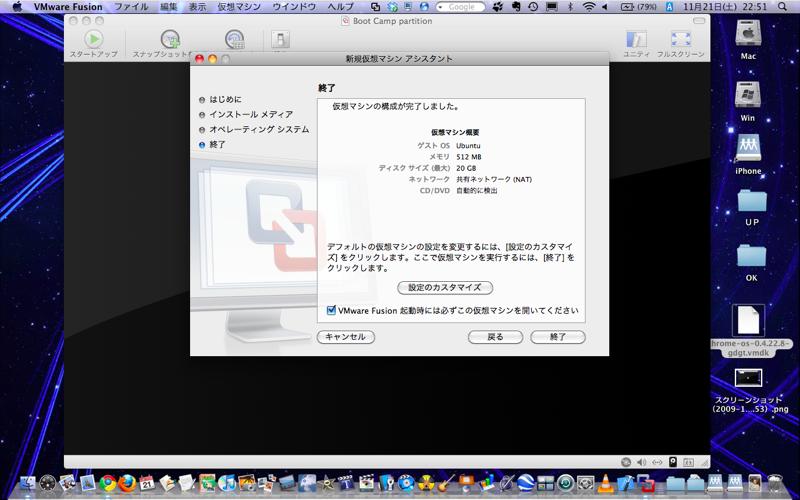
Task: Open the Apple menu
Action: 17,7
